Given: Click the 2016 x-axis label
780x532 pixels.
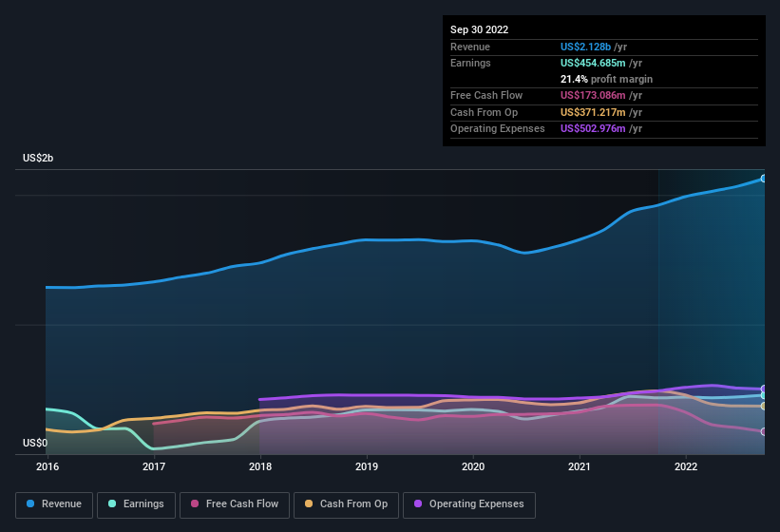Looking at the screenshot, I should pos(48,466).
